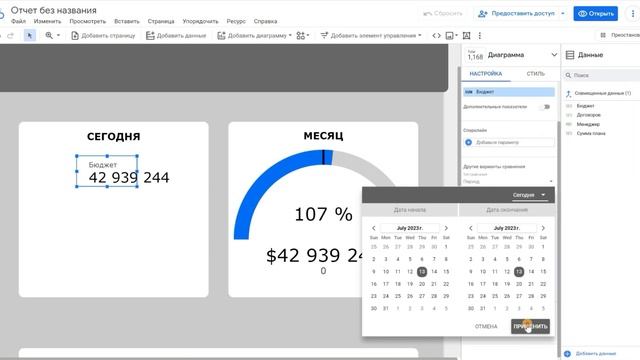The height and width of the screenshot is (360, 640).
Task: Click the redo arrow in the toolbar
Action: click(11, 36)
